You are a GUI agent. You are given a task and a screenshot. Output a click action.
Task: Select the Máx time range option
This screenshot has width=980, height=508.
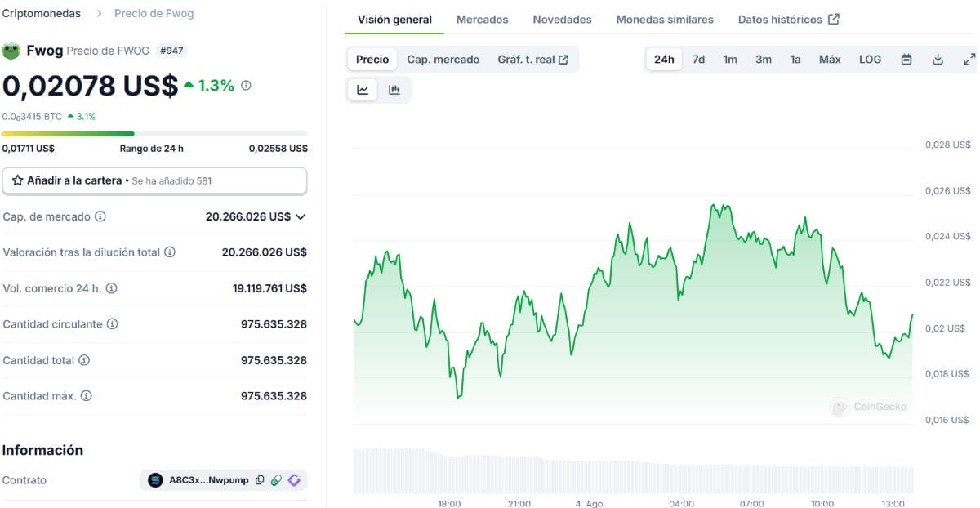(830, 60)
